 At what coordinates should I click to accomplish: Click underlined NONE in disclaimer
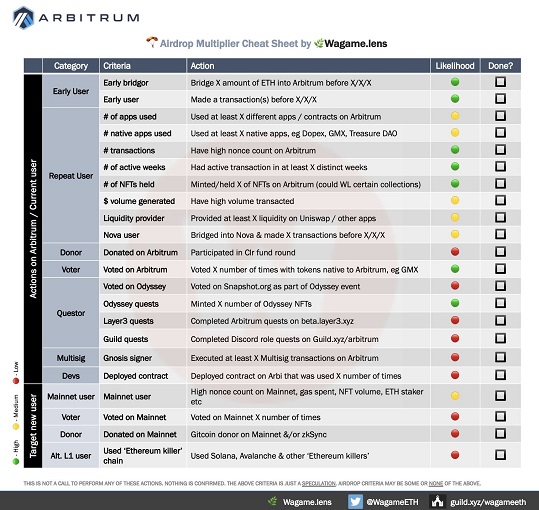pos(436,484)
